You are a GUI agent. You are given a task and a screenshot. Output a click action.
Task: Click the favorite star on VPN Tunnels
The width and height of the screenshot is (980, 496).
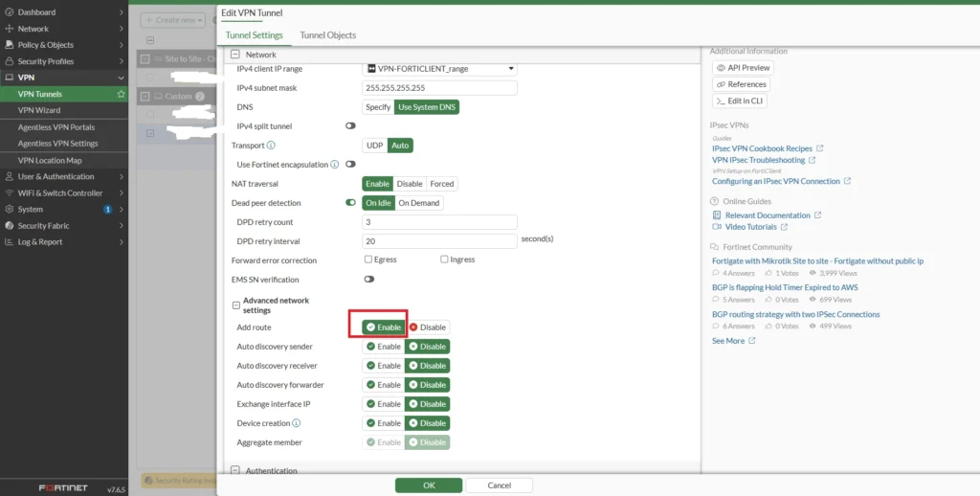(121, 95)
